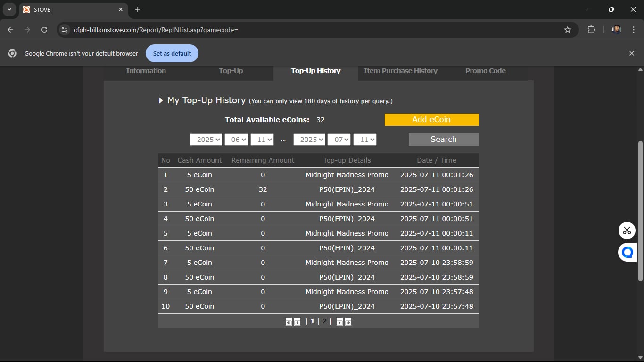Go to page 2 of history

[x=324, y=321]
